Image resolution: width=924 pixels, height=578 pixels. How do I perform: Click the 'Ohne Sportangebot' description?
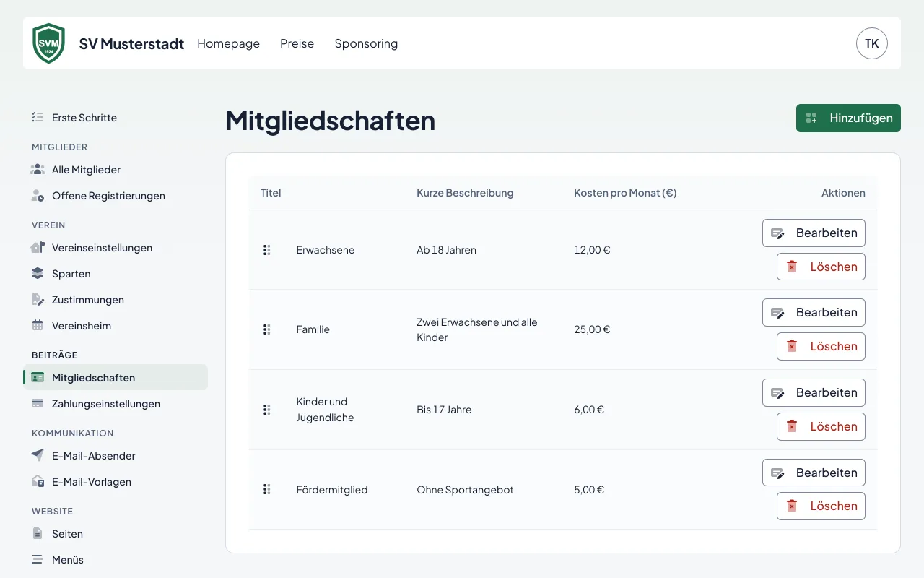(x=465, y=490)
